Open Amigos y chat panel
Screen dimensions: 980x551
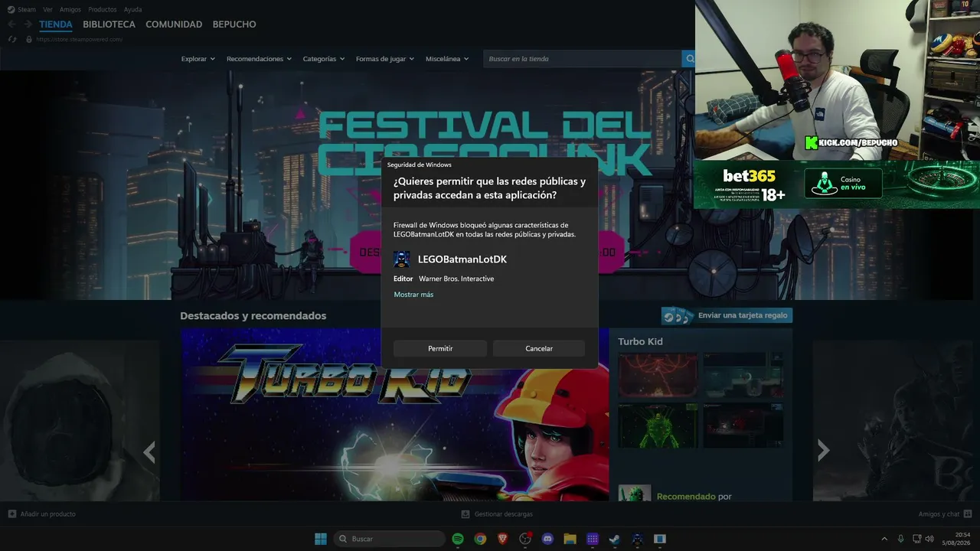[946, 514]
